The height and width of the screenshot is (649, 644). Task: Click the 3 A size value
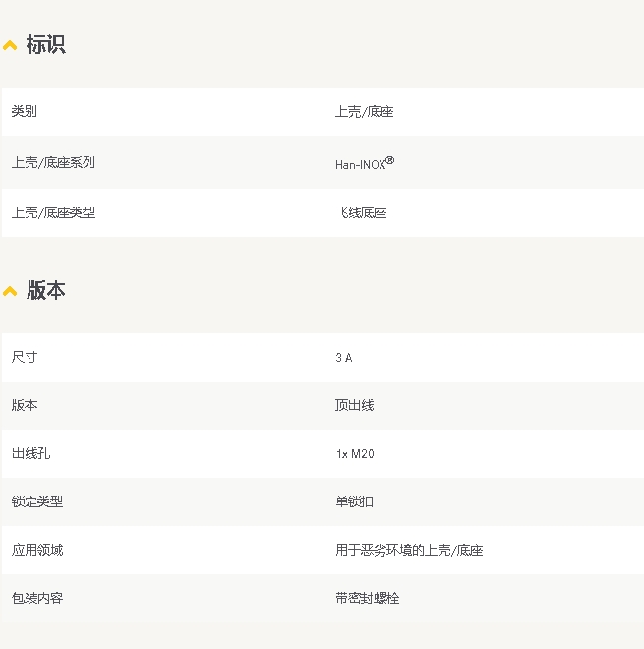click(x=343, y=358)
